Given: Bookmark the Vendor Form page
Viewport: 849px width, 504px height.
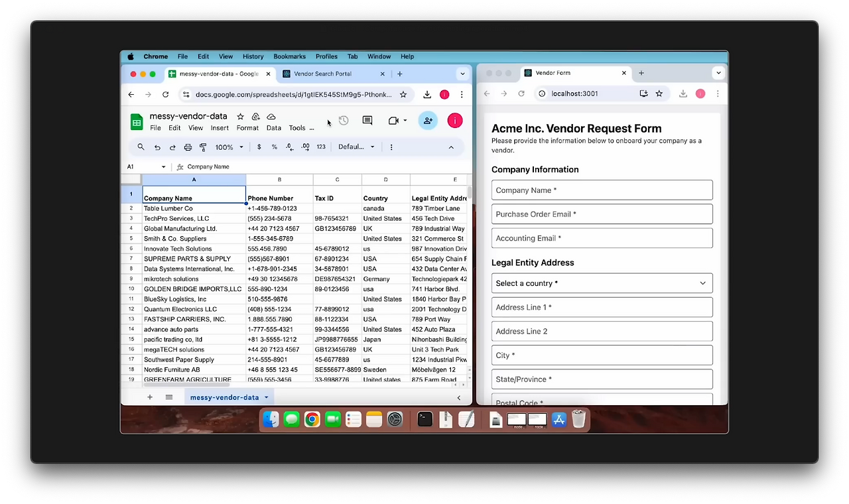Looking at the screenshot, I should tap(659, 94).
